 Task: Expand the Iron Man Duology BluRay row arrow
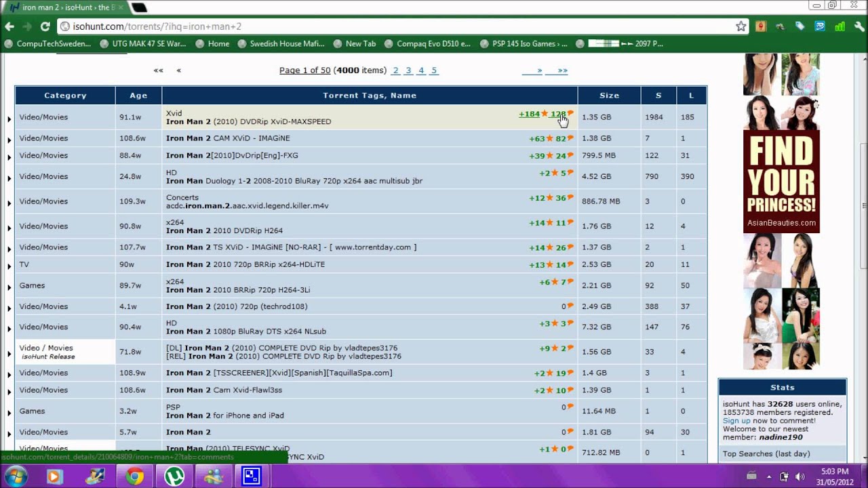click(9, 178)
